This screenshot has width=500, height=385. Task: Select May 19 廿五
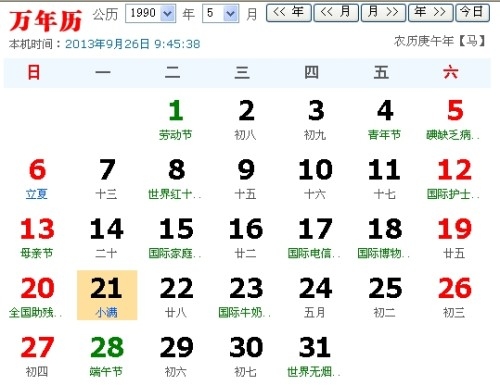[x=454, y=238]
